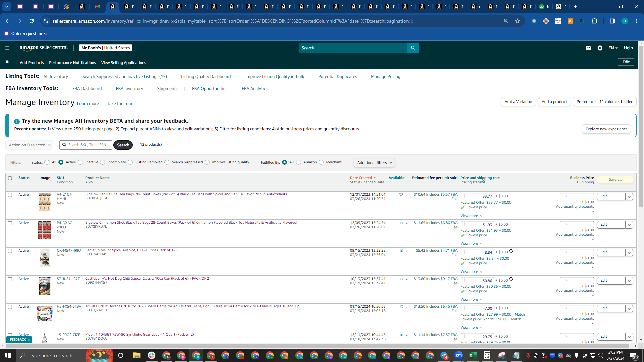Select the Incomplete status filter

coord(103,162)
